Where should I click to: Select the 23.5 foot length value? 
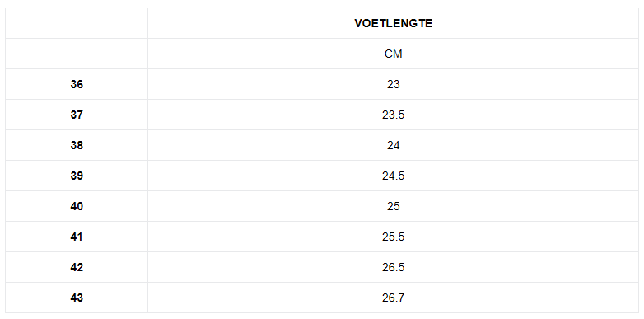click(x=393, y=115)
